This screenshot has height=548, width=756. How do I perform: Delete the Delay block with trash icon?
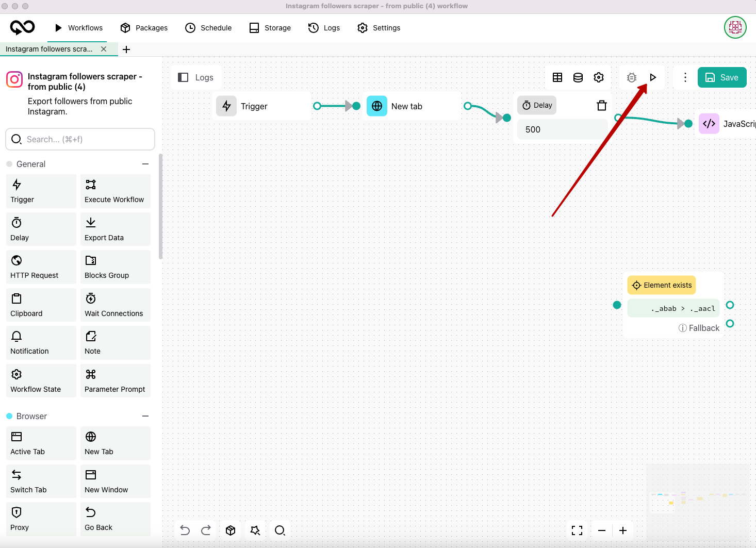click(x=602, y=105)
